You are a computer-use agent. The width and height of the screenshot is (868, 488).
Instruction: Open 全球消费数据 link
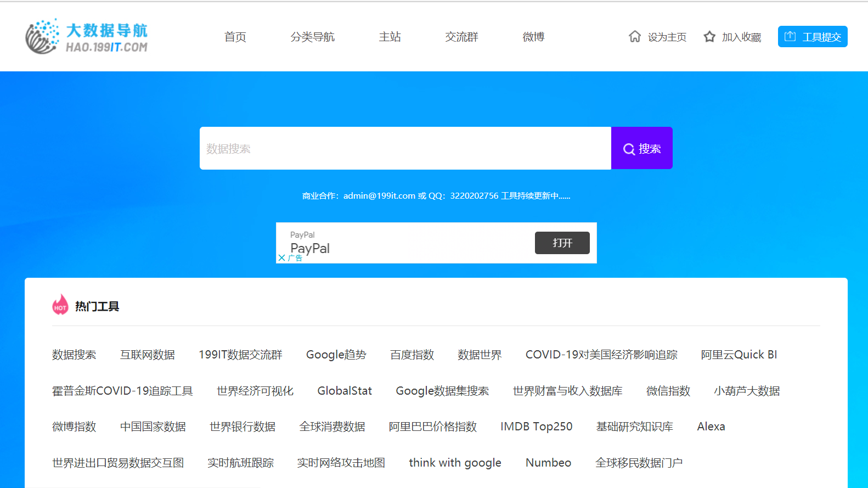[x=332, y=427]
